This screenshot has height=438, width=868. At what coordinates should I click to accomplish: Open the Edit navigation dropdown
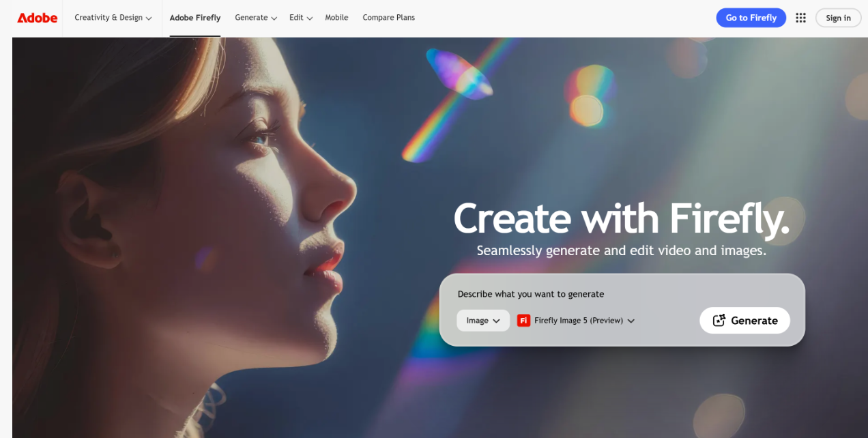pos(300,18)
